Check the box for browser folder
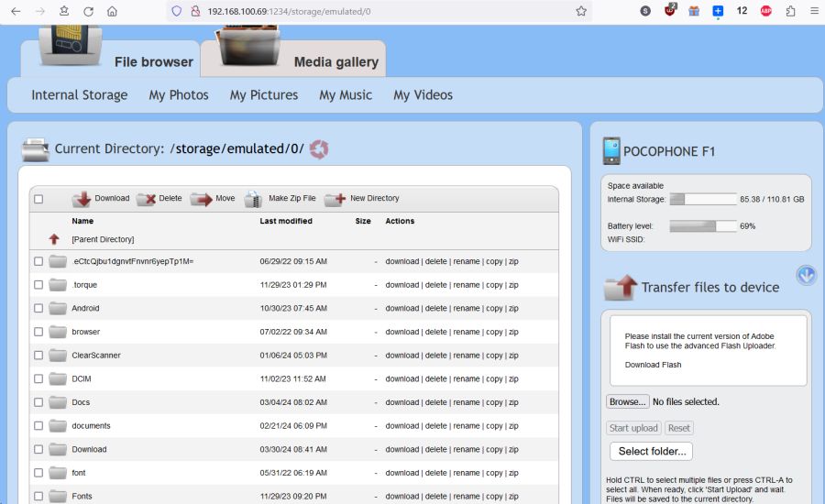The width and height of the screenshot is (825, 504). point(38,332)
